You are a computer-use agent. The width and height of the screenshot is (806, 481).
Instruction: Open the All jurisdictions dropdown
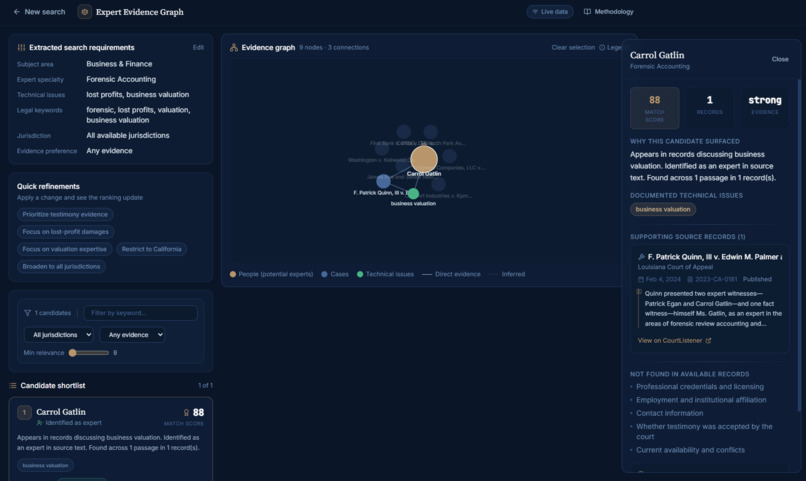click(59, 335)
